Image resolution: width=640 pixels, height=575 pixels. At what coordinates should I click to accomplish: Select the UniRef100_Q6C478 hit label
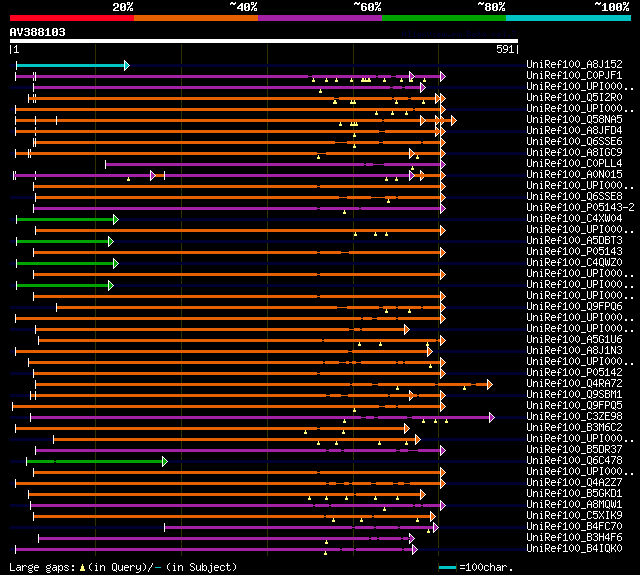[574, 461]
